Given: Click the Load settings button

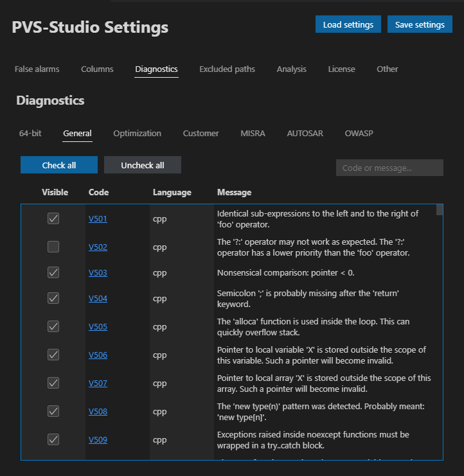Looking at the screenshot, I should pyautogui.click(x=348, y=24).
